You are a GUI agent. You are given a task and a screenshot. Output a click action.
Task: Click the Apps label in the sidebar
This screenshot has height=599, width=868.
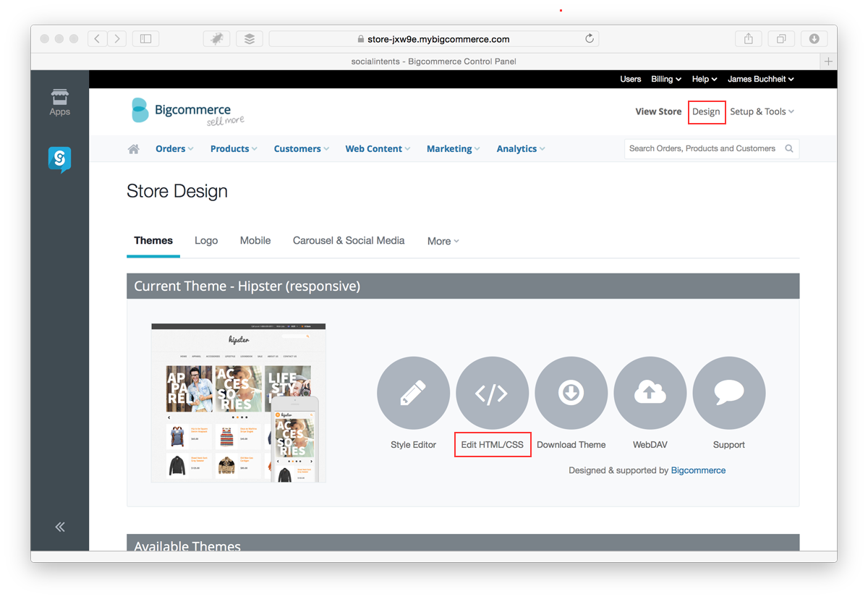[60, 111]
